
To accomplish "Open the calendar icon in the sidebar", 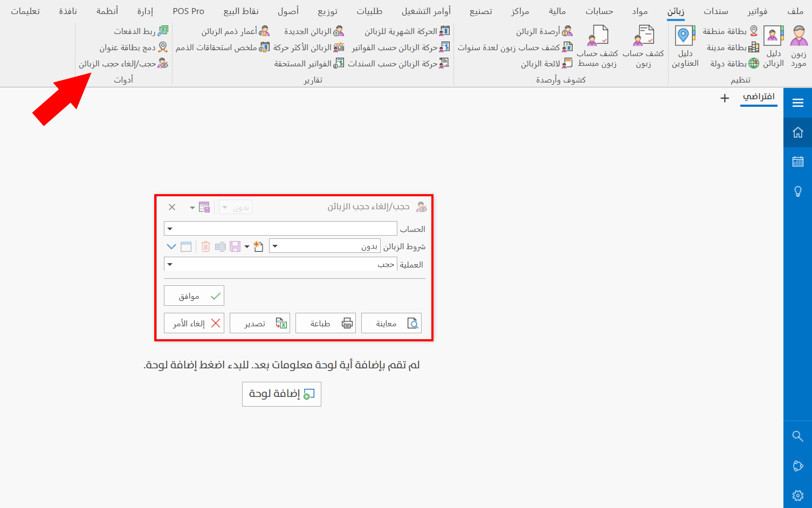I will point(798,161).
